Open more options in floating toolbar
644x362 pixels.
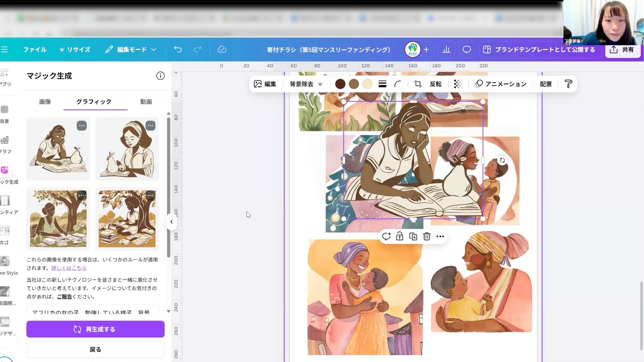tap(440, 237)
